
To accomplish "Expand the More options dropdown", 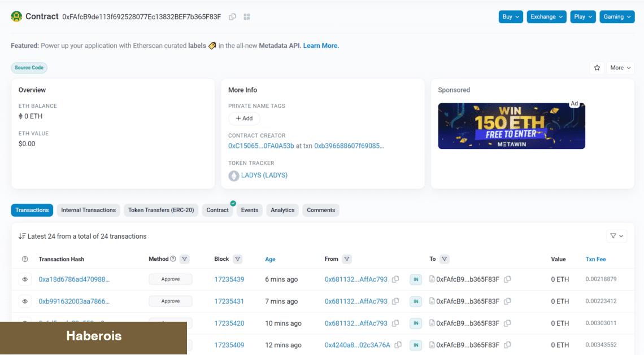I will tap(620, 68).
